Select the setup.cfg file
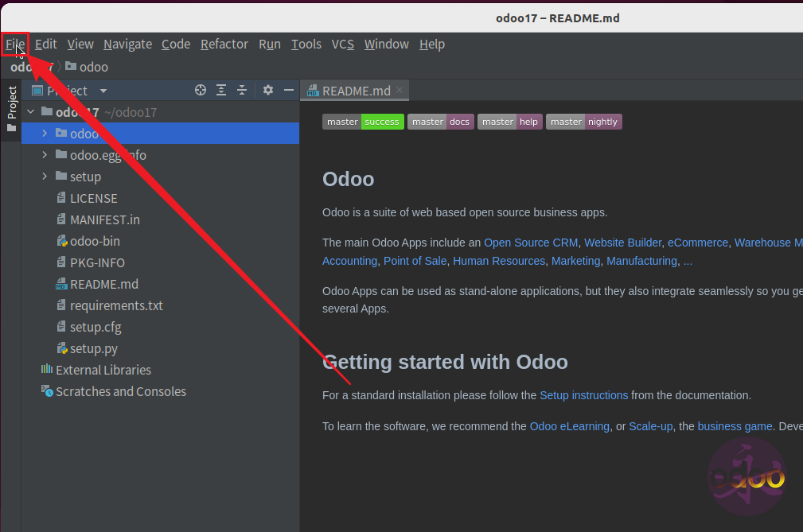The width and height of the screenshot is (803, 532). 160,327
